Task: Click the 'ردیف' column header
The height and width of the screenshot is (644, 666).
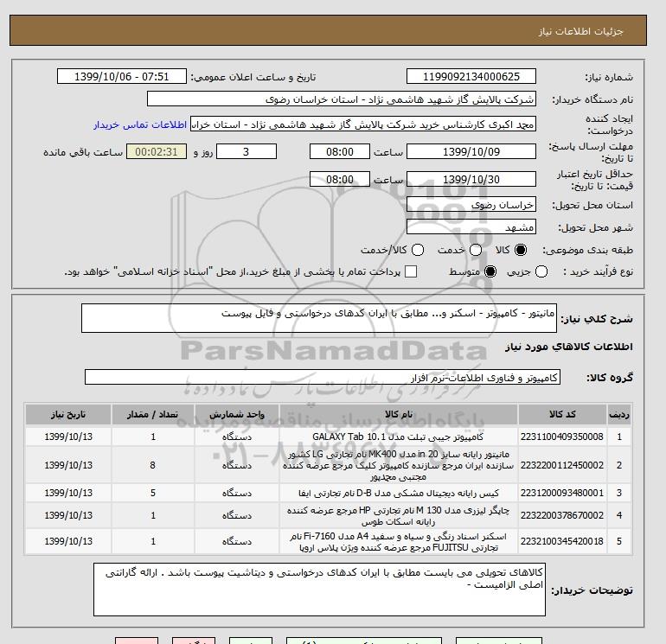Action: (x=618, y=414)
